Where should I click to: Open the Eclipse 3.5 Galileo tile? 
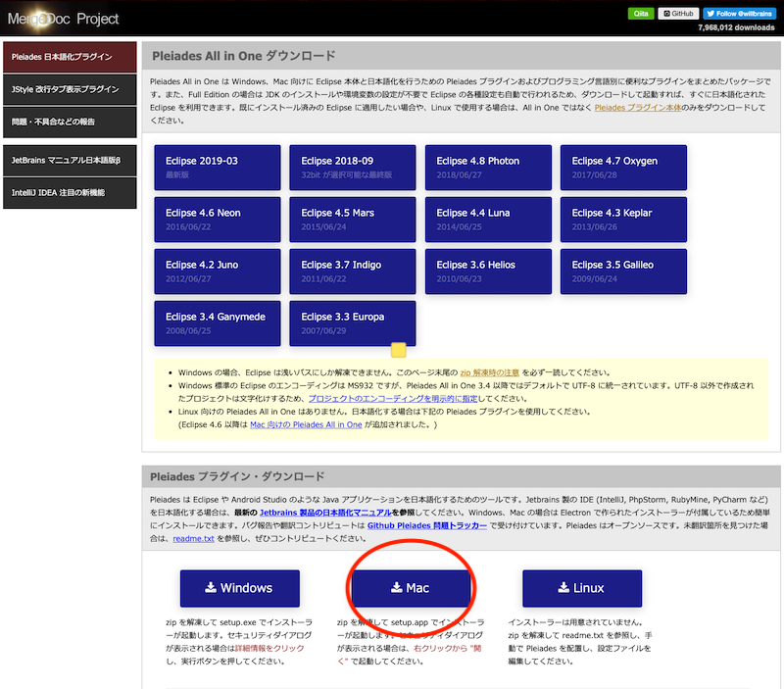click(x=623, y=271)
